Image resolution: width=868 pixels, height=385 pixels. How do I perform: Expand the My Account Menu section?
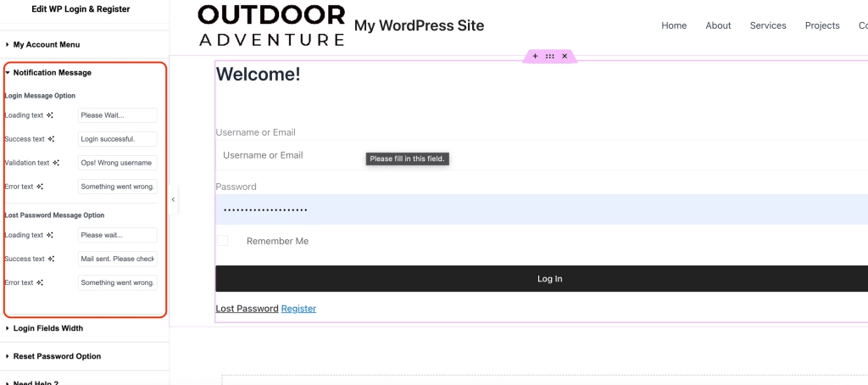[47, 44]
